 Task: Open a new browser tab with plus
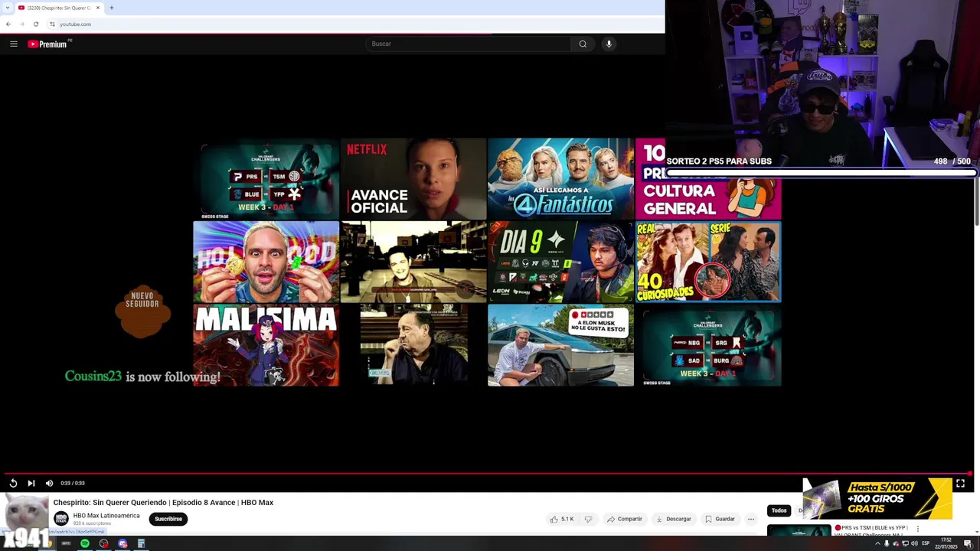(111, 8)
